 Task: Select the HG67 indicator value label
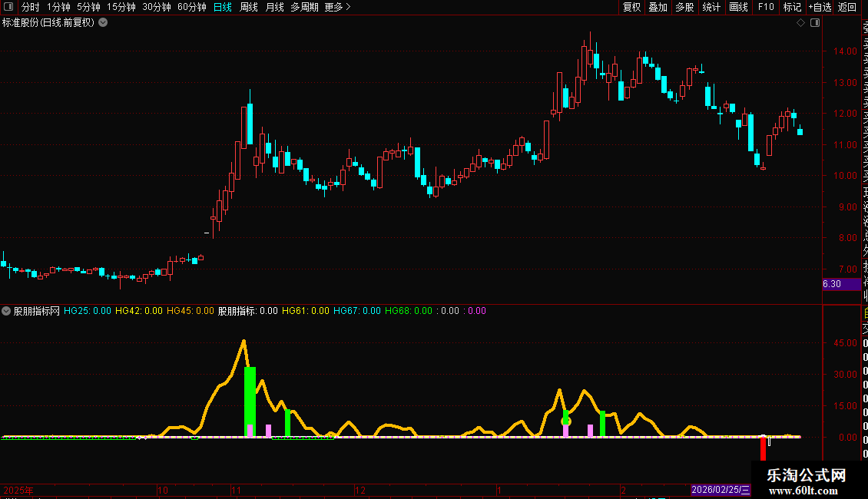357,311
